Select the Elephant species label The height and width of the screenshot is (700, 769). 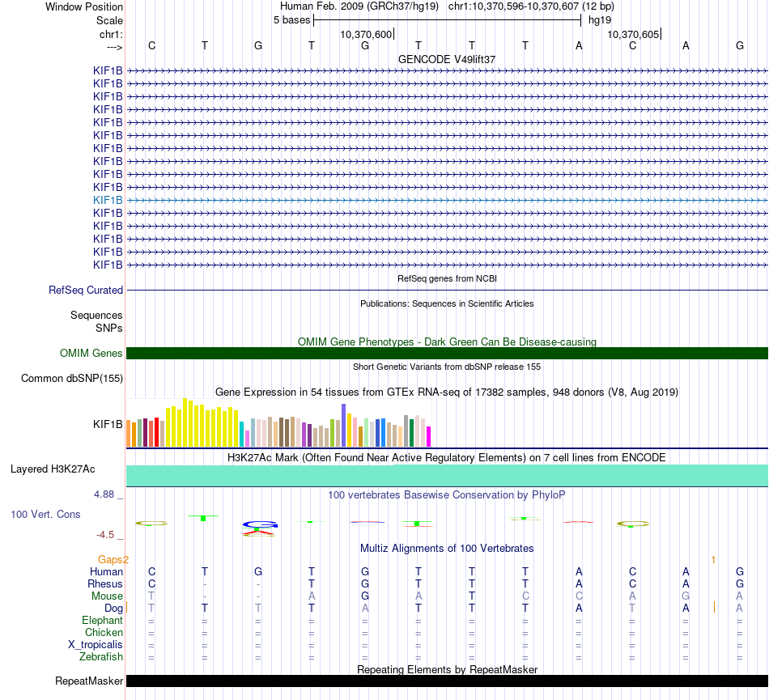pos(103,620)
